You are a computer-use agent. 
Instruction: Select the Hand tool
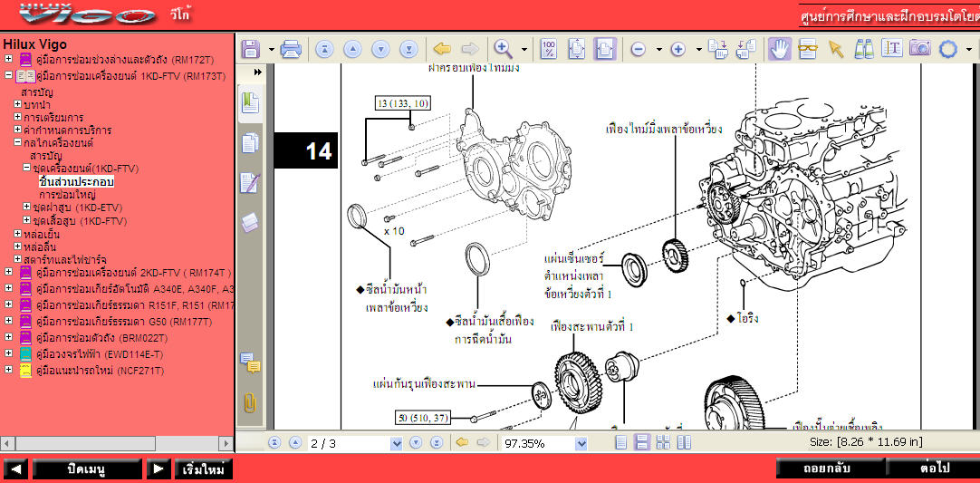tap(779, 49)
